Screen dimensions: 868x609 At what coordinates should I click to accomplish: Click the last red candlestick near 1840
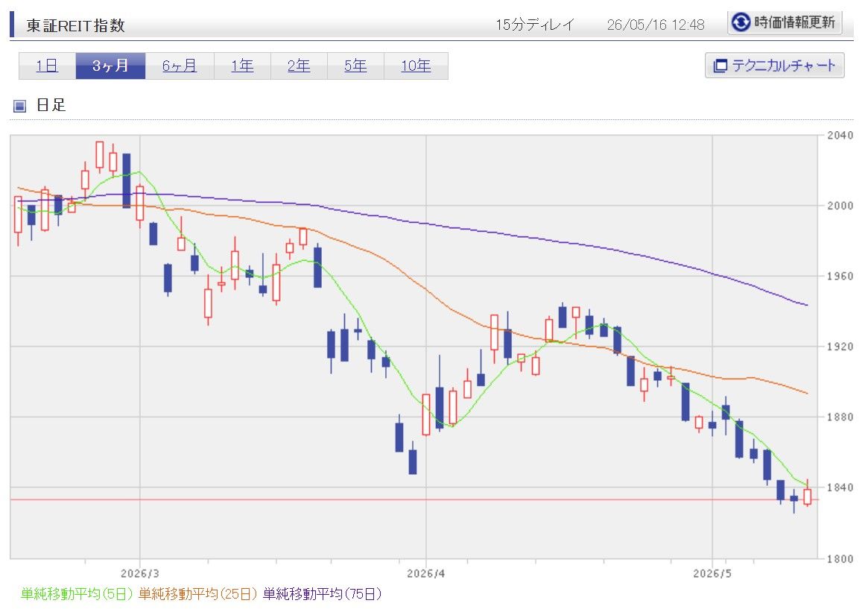tap(807, 496)
